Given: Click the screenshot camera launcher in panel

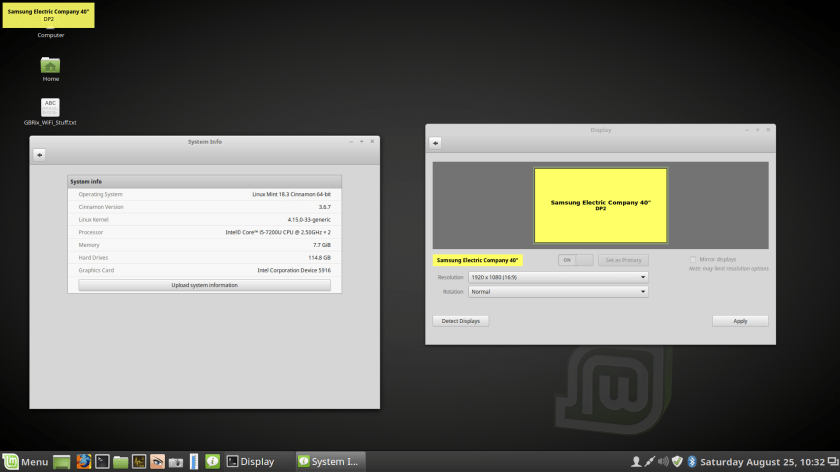Looking at the screenshot, I should (x=175, y=461).
